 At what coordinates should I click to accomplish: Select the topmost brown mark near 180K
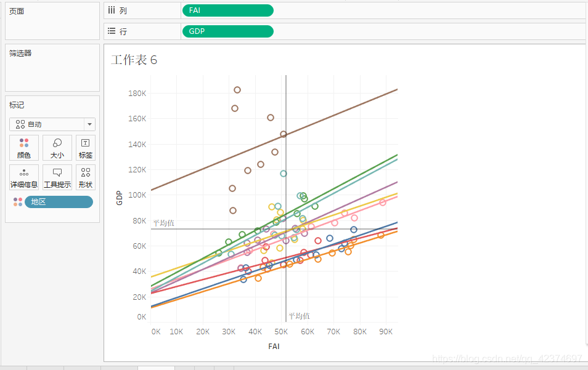click(237, 90)
